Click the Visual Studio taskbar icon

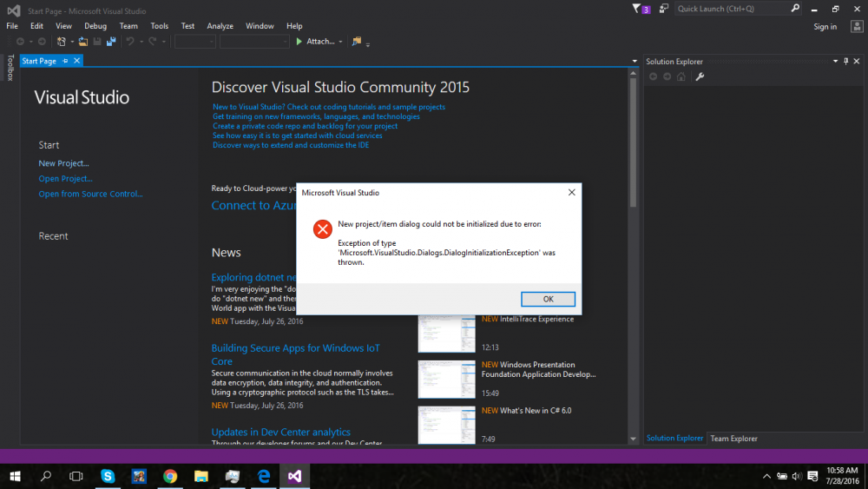(294, 476)
